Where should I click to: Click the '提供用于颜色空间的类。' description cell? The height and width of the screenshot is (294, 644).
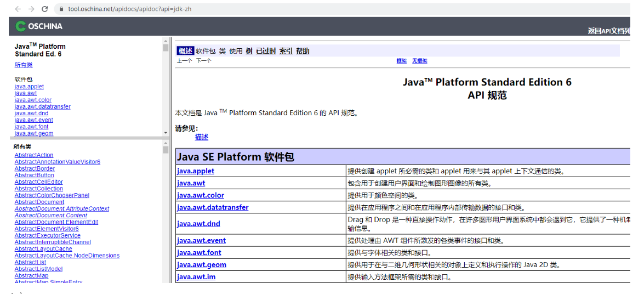point(489,195)
